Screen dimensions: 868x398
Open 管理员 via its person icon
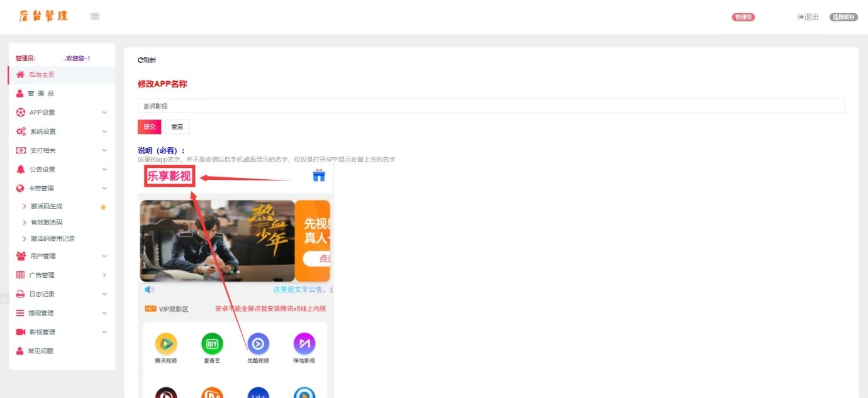coord(20,93)
